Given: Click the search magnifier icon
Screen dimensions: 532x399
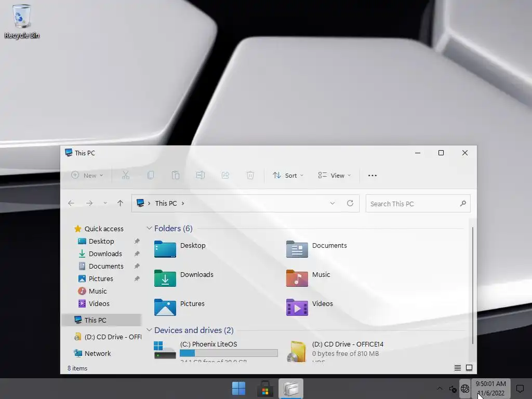Looking at the screenshot, I should coord(463,204).
